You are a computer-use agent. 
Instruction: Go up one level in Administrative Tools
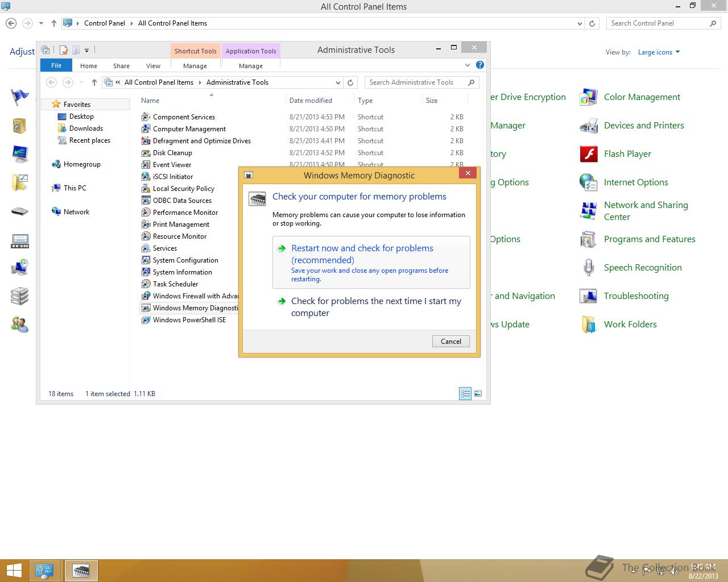click(94, 82)
